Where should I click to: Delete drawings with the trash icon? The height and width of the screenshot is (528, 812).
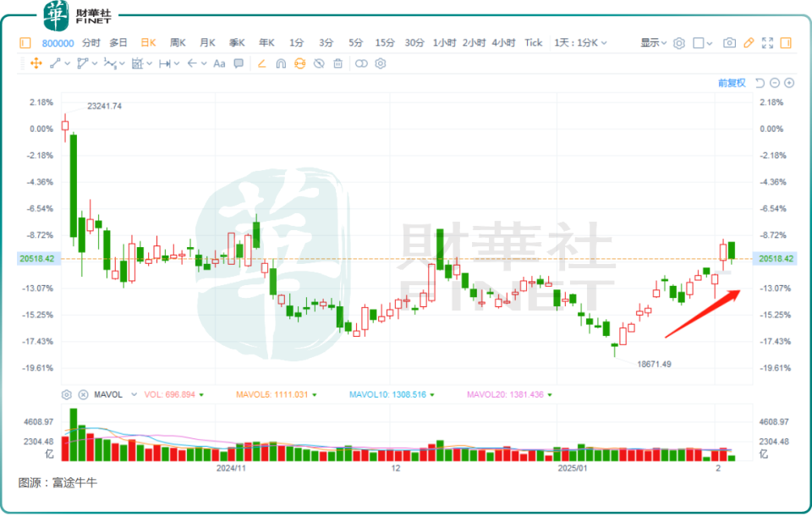point(338,63)
